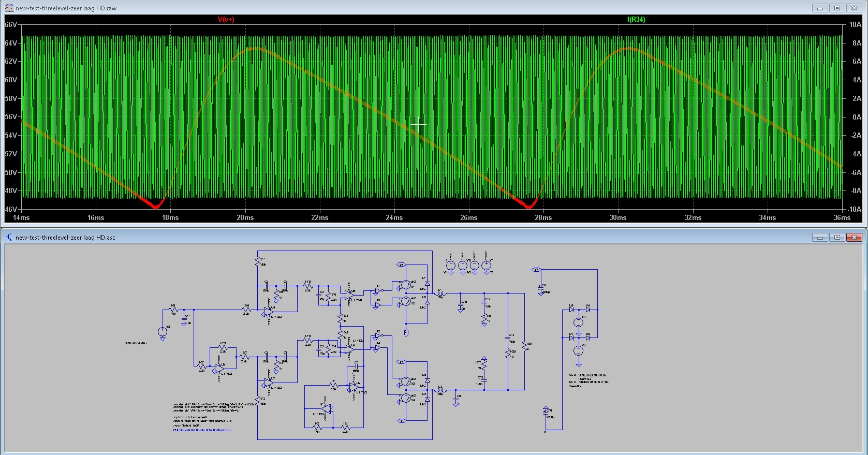Screen dimensions: 868x455
Task: Click the V(v+) trace label in waveform window
Action: [x=226, y=19]
